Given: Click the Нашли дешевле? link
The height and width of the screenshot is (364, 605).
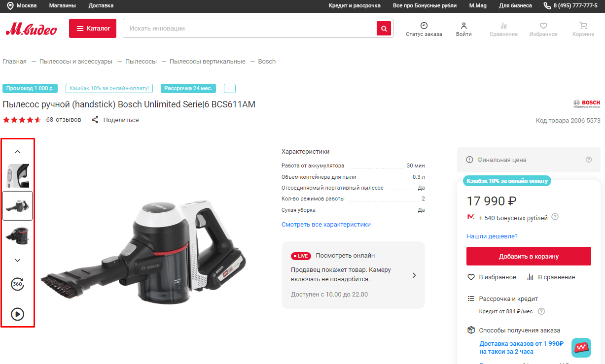Looking at the screenshot, I should point(492,236).
